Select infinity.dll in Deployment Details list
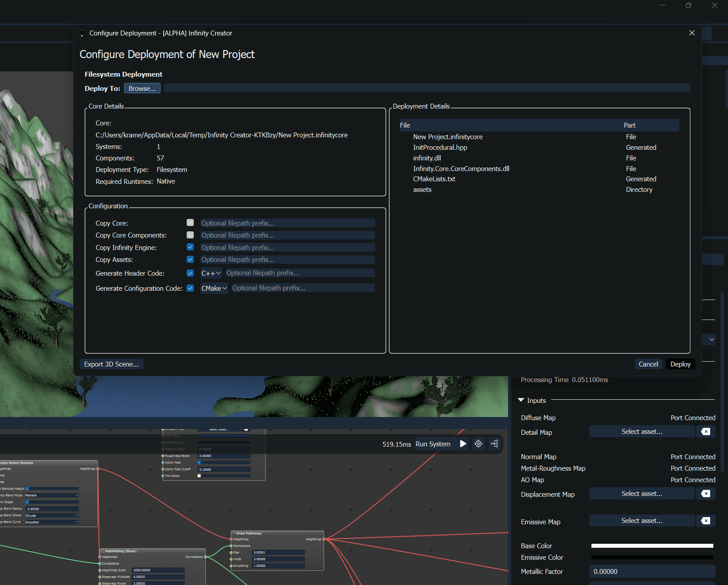Viewport: 728px width, 585px height. (x=427, y=158)
